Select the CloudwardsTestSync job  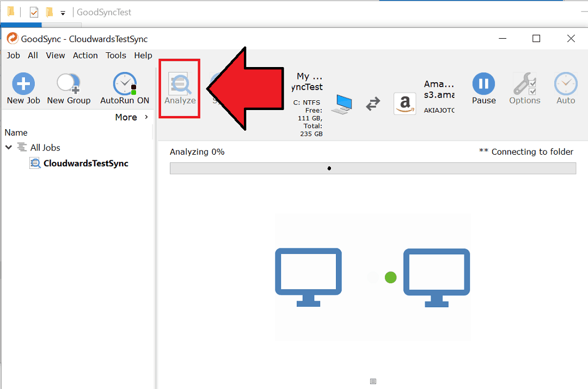tap(85, 163)
